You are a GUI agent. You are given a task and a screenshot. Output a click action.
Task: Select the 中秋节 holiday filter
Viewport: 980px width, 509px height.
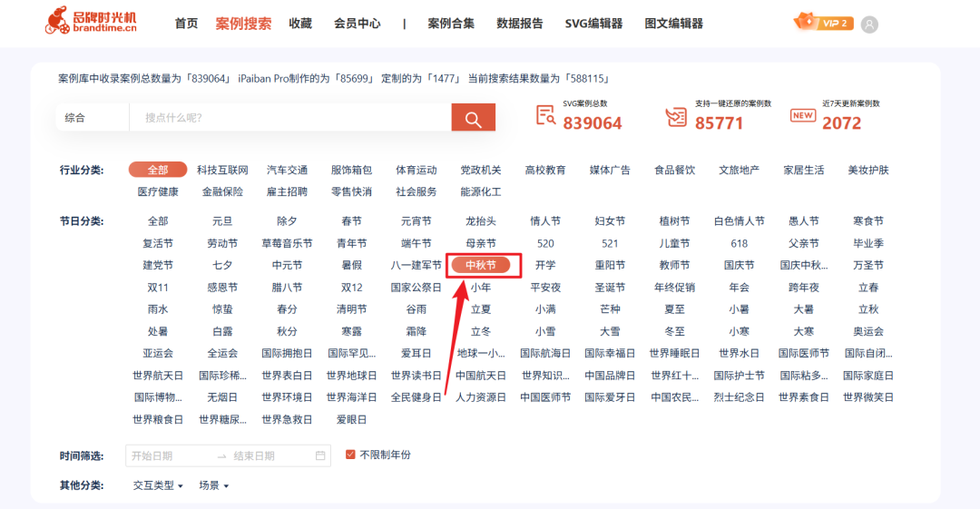pos(481,265)
